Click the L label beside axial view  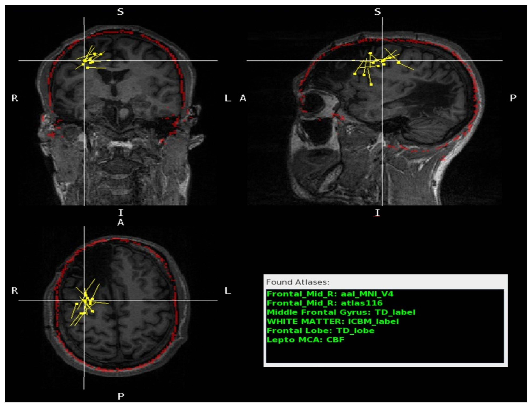pos(227,291)
